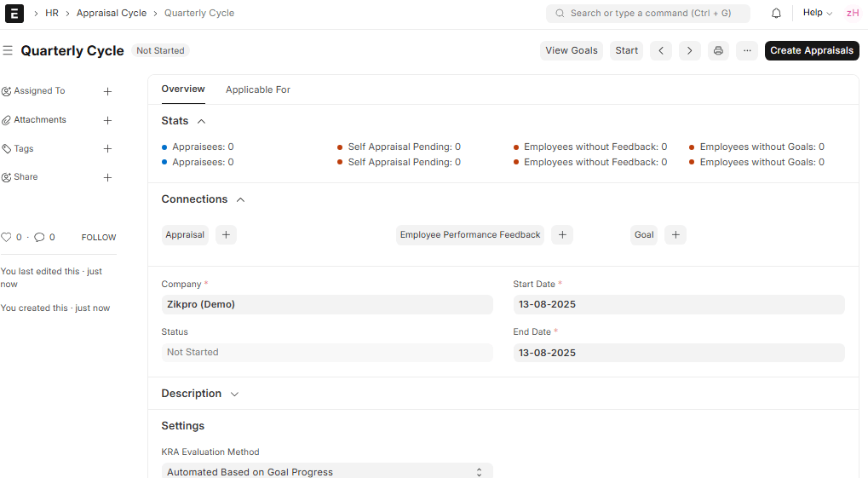
Task: Open Employee Performance Feedback connection
Action: point(470,235)
